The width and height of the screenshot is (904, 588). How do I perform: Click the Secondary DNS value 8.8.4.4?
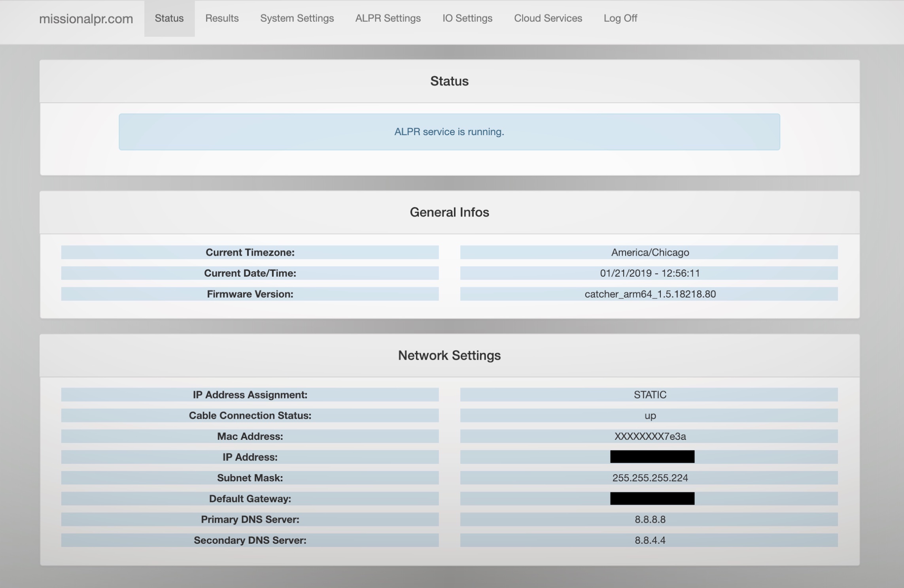[650, 540]
